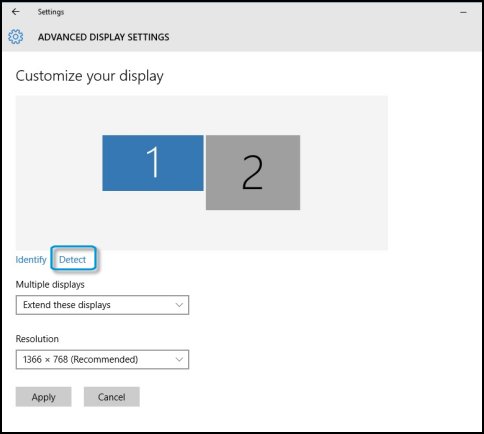Click the ADVANCED DISPLAY SETTINGS header
This screenshot has width=484, height=434.
click(x=103, y=37)
